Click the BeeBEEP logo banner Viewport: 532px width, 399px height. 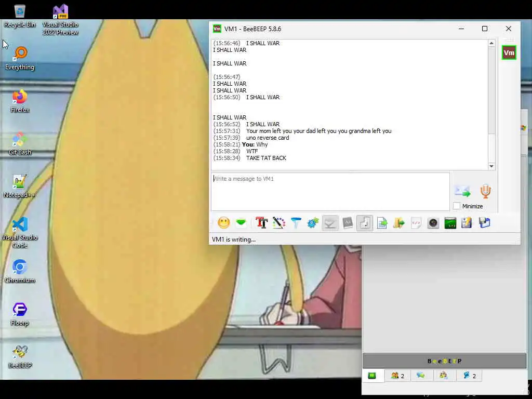[445, 361]
